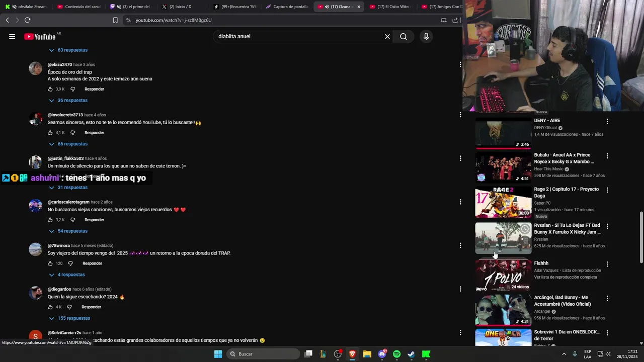Close the Ozuna YouTube tab
This screenshot has height=362, width=644.
click(359, 7)
